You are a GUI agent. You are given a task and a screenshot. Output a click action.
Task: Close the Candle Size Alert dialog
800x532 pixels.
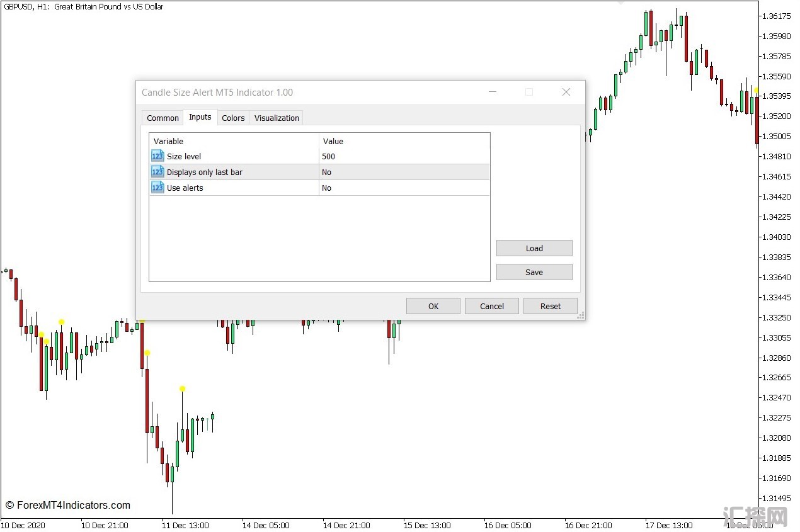[x=566, y=92]
